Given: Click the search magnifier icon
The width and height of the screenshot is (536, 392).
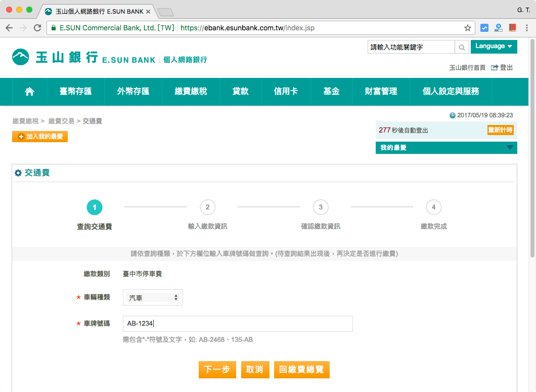Looking at the screenshot, I should [462, 47].
